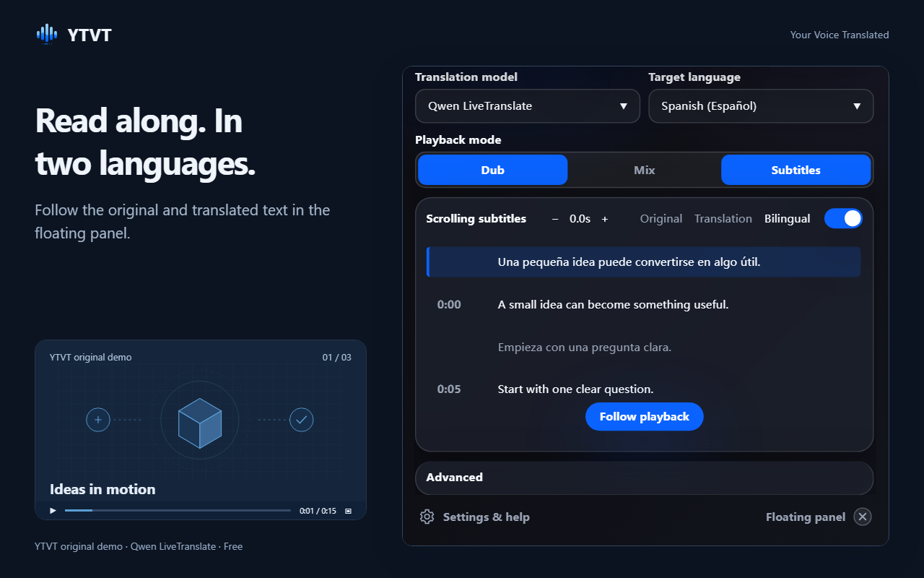Image resolution: width=924 pixels, height=578 pixels.
Task: Select subtitle 'A small idea can become something useful.'
Action: [x=614, y=305]
